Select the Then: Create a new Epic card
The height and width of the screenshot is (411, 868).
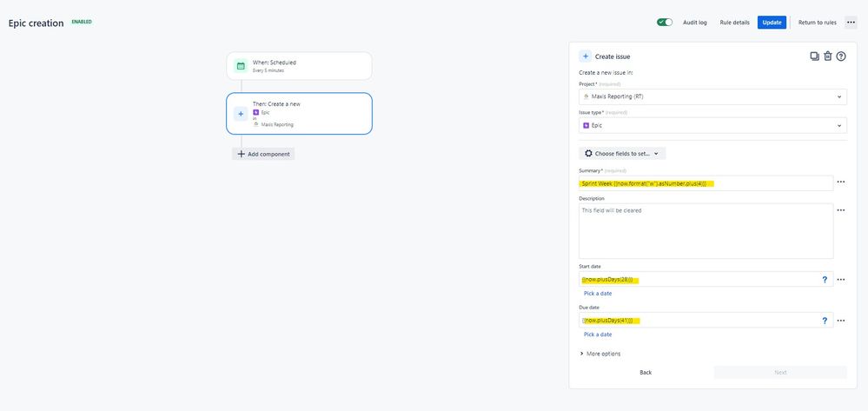(299, 114)
